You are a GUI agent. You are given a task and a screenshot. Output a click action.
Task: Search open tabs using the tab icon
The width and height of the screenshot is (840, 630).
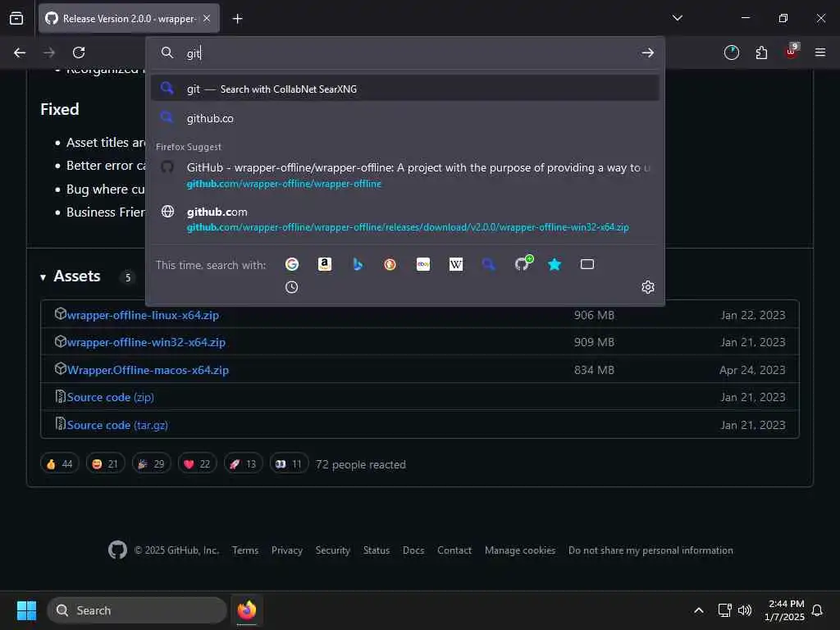(587, 264)
